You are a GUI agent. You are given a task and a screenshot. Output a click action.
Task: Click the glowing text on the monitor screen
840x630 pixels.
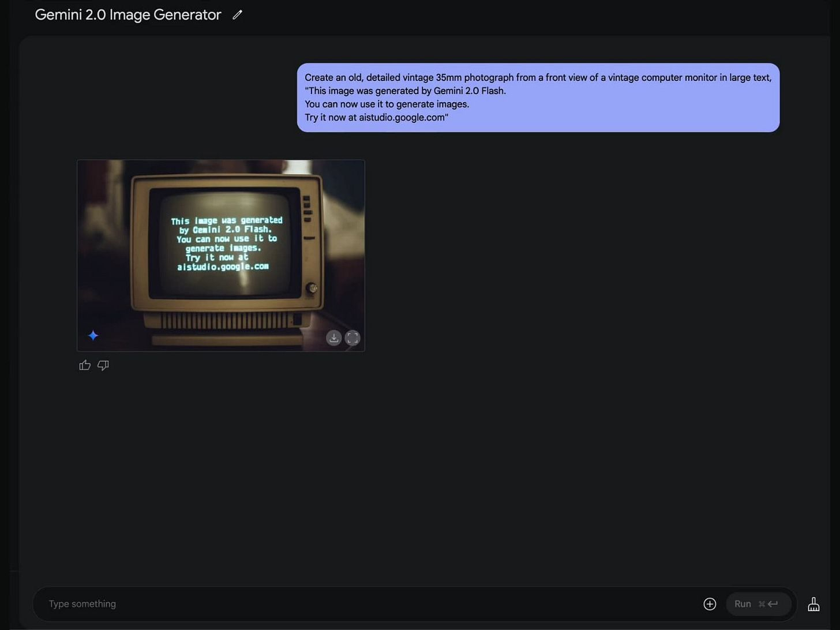pos(225,243)
